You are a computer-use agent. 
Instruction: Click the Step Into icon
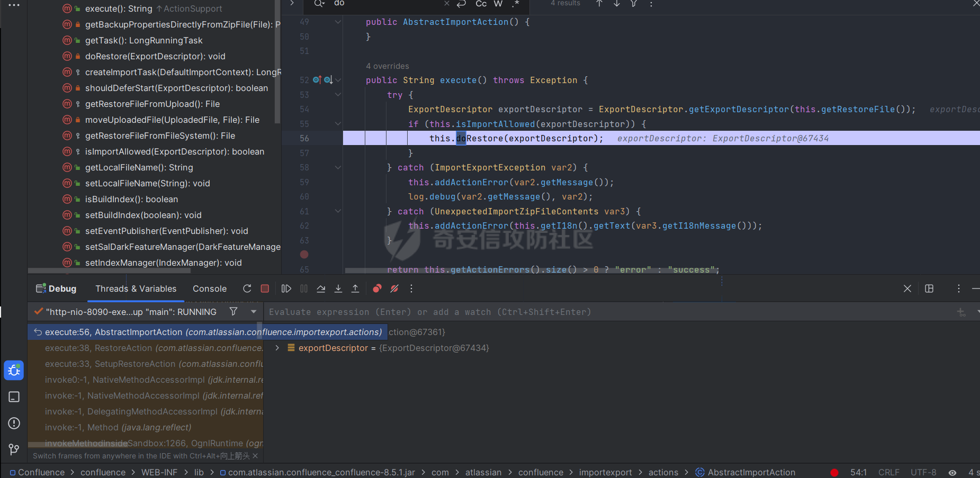pyautogui.click(x=338, y=288)
